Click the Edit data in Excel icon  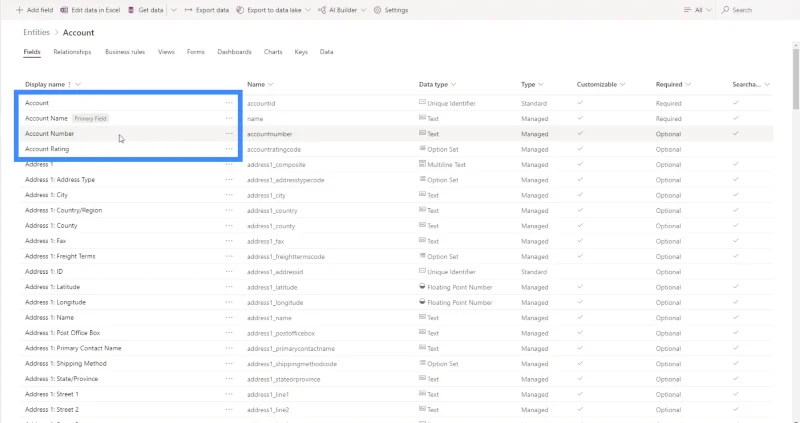click(64, 10)
